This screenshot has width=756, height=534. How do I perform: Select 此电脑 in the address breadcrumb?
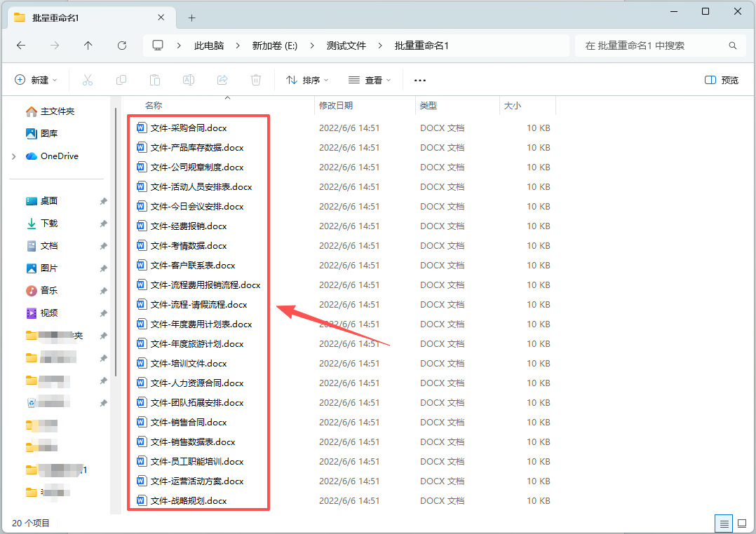point(209,46)
